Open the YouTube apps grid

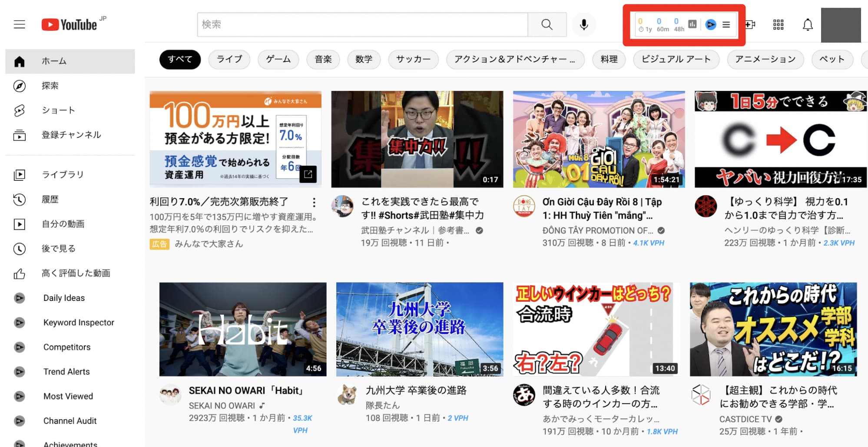tap(778, 25)
